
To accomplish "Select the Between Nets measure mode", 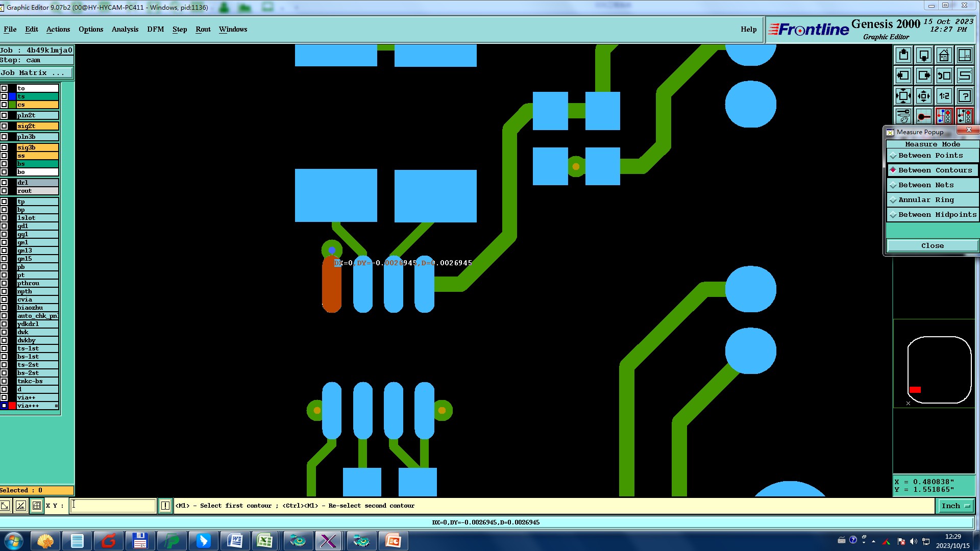I will tap(926, 185).
